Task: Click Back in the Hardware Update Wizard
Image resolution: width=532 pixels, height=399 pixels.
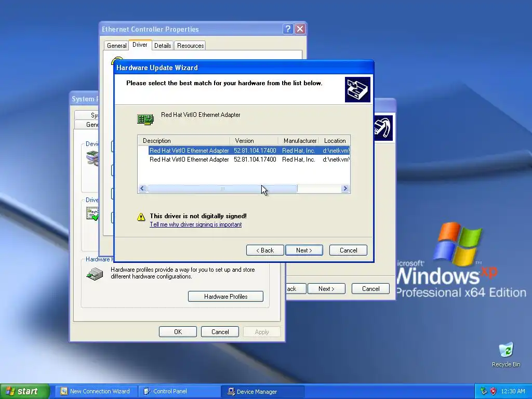Action: point(265,250)
